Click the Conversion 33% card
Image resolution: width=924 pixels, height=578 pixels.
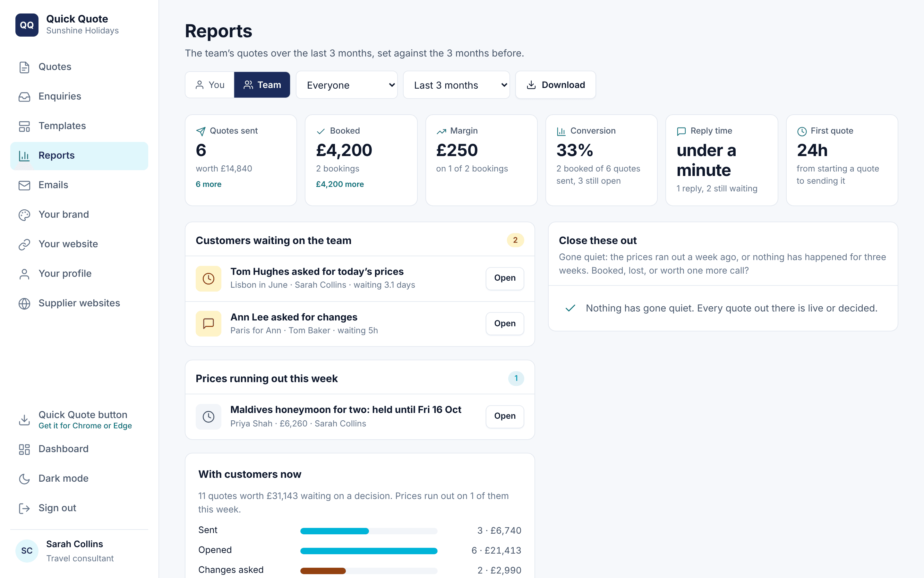(x=601, y=160)
